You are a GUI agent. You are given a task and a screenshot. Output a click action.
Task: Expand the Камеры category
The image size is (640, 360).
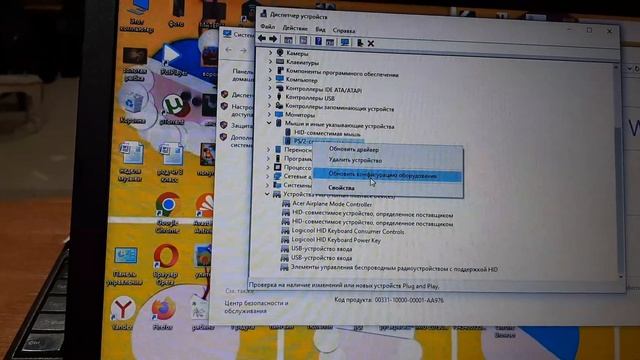tap(270, 53)
